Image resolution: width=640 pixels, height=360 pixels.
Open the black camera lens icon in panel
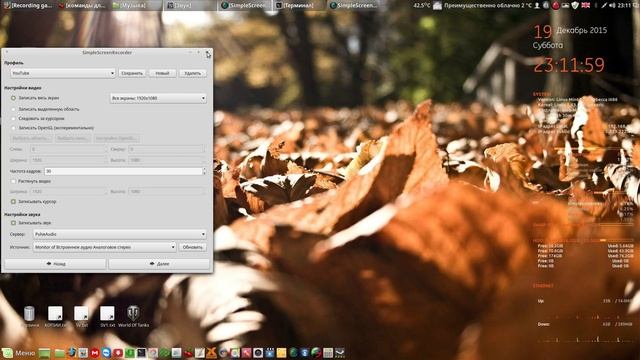coord(258,353)
